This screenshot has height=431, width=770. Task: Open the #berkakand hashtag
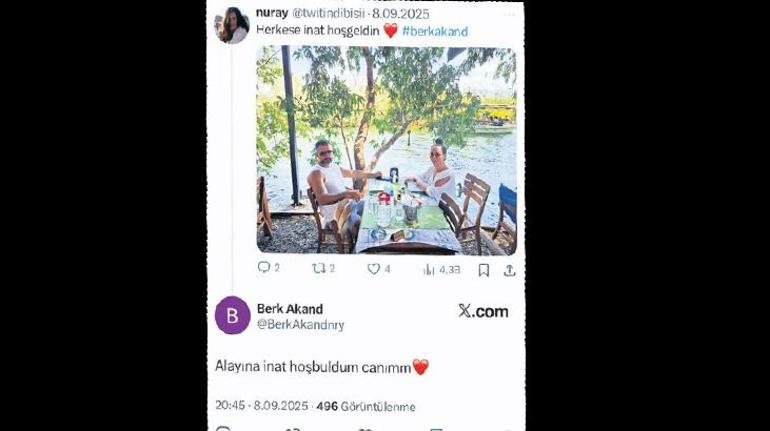435,32
